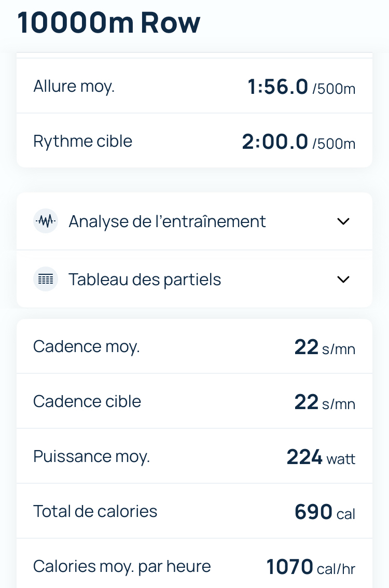
Task: Click the 1070 cal/hr value
Action: click(x=311, y=567)
